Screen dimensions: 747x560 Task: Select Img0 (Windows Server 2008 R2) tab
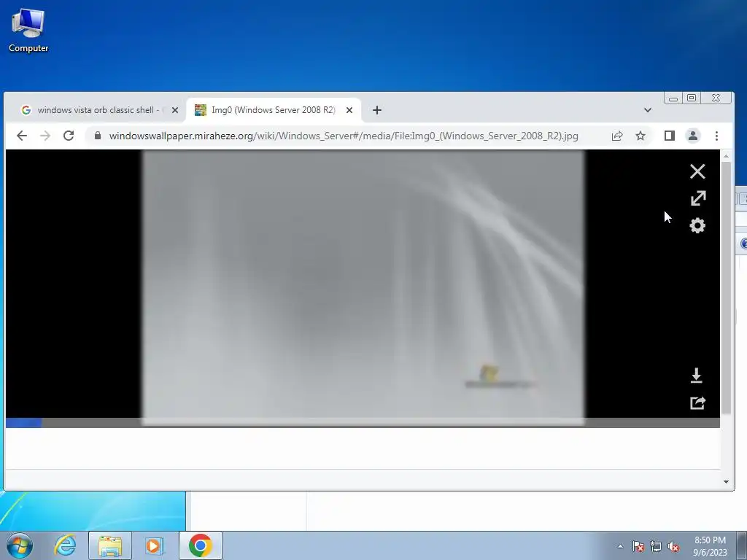274,110
